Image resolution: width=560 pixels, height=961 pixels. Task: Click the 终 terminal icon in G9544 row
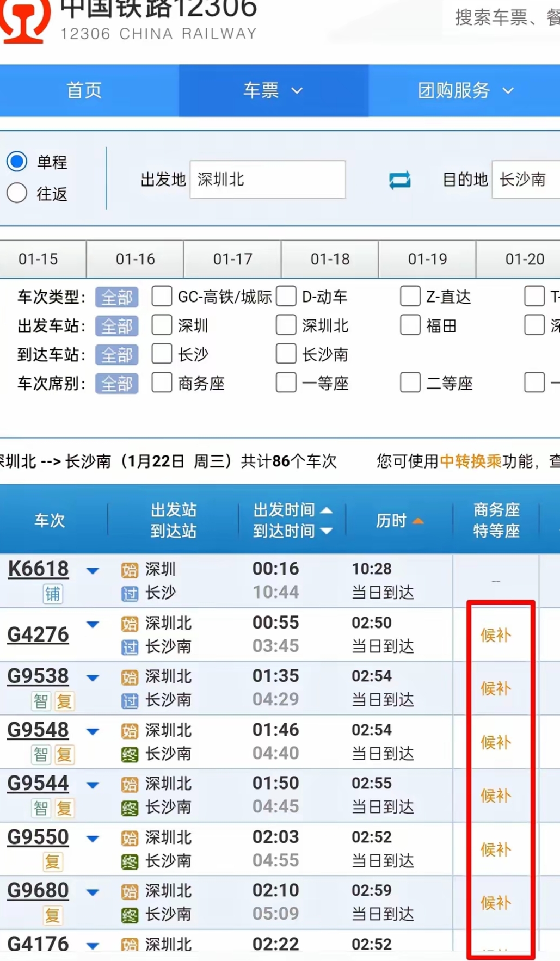pyautogui.click(x=130, y=808)
